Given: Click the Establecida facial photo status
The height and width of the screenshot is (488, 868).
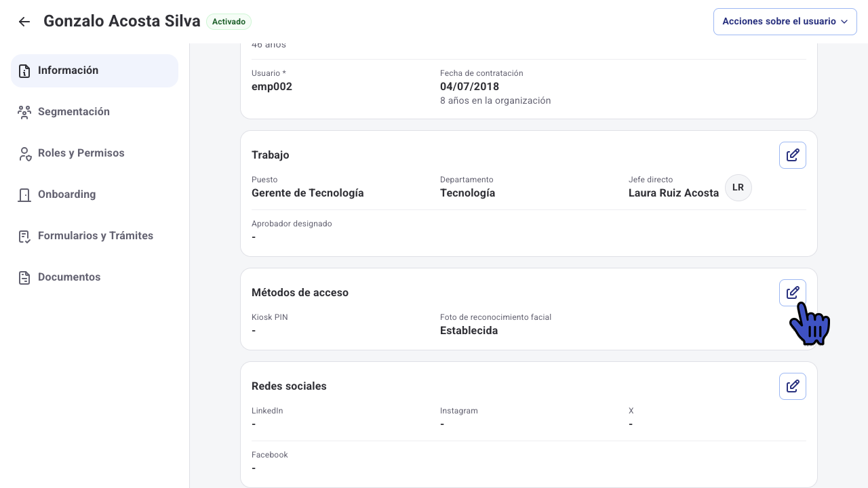Looking at the screenshot, I should tap(469, 331).
